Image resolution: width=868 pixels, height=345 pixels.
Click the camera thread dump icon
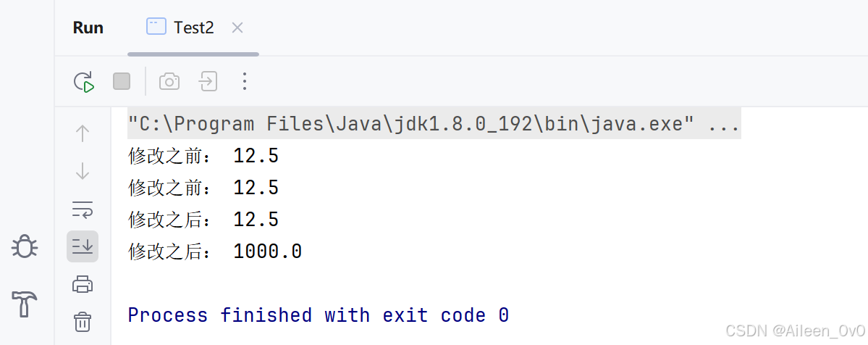click(169, 82)
